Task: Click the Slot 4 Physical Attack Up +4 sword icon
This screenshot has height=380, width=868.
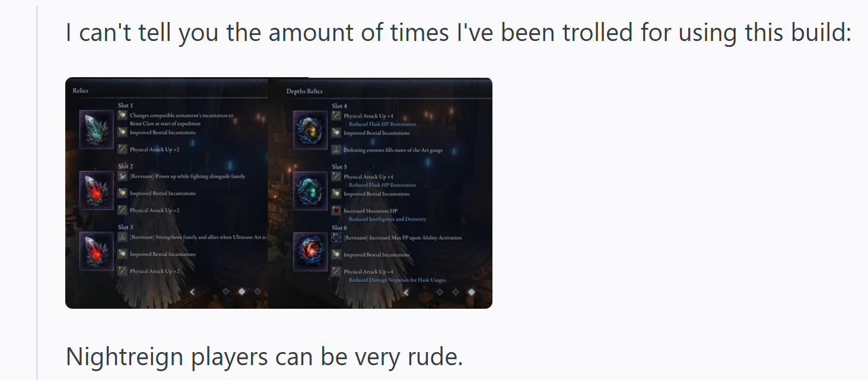Action: pyautogui.click(x=336, y=116)
